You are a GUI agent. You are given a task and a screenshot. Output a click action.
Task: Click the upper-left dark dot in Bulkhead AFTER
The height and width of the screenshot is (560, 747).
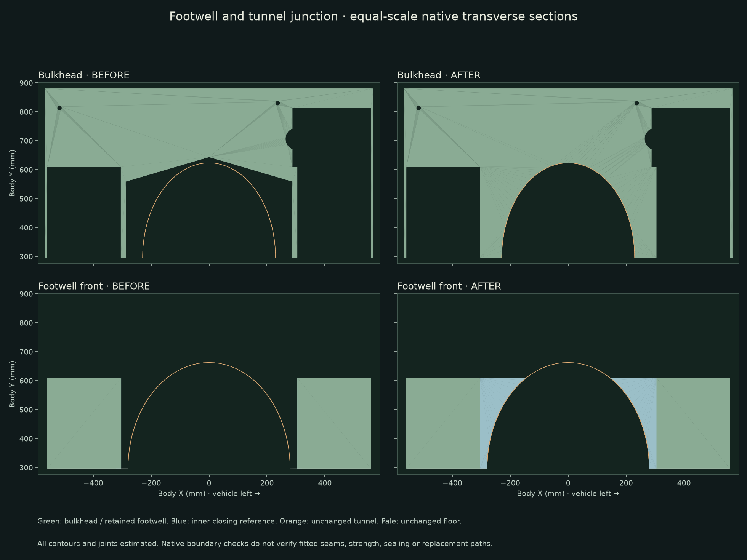[418, 108]
